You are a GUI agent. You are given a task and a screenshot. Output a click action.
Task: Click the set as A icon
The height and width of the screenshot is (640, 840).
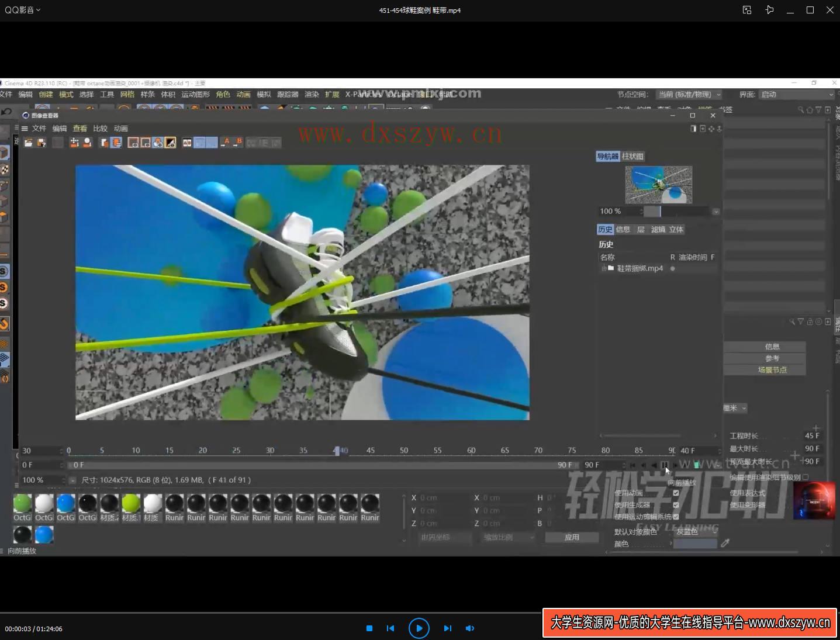coord(225,143)
